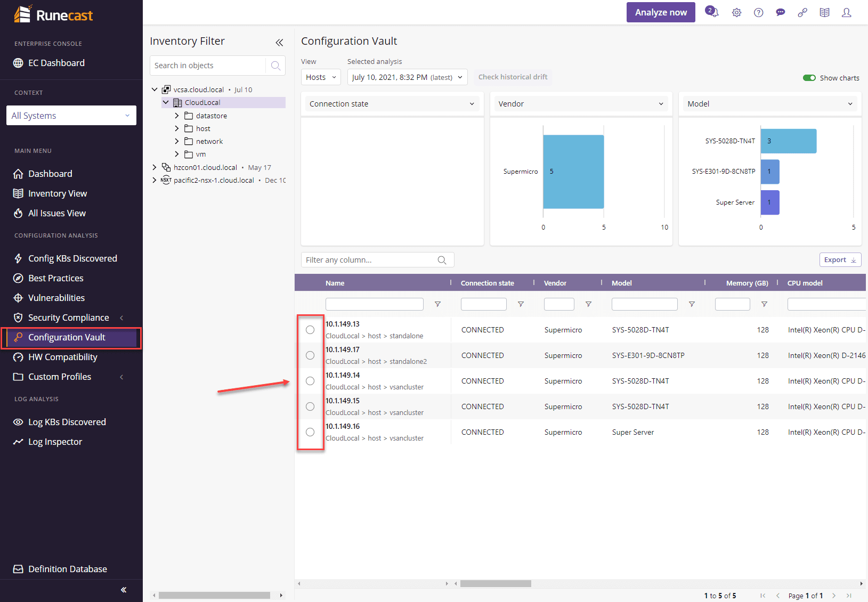Image resolution: width=868 pixels, height=602 pixels.
Task: Select radio button for host 10.1.149.13
Action: pyautogui.click(x=310, y=330)
